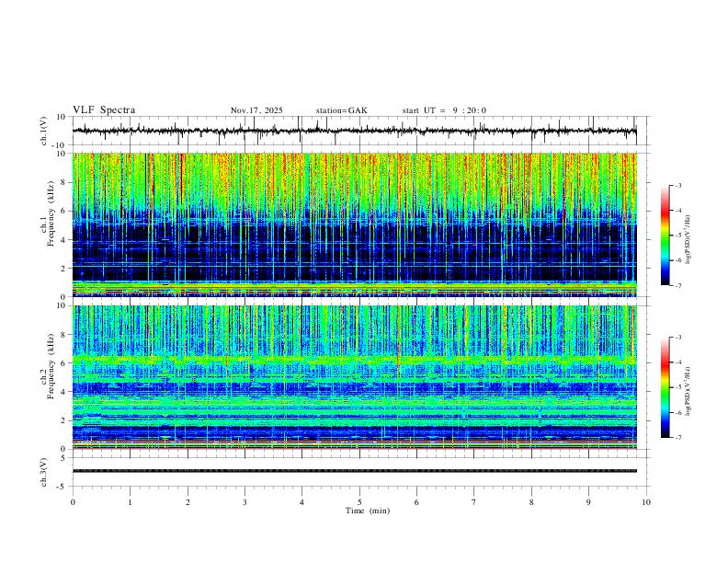Click the "-7" tick of lower color bar

677,437
